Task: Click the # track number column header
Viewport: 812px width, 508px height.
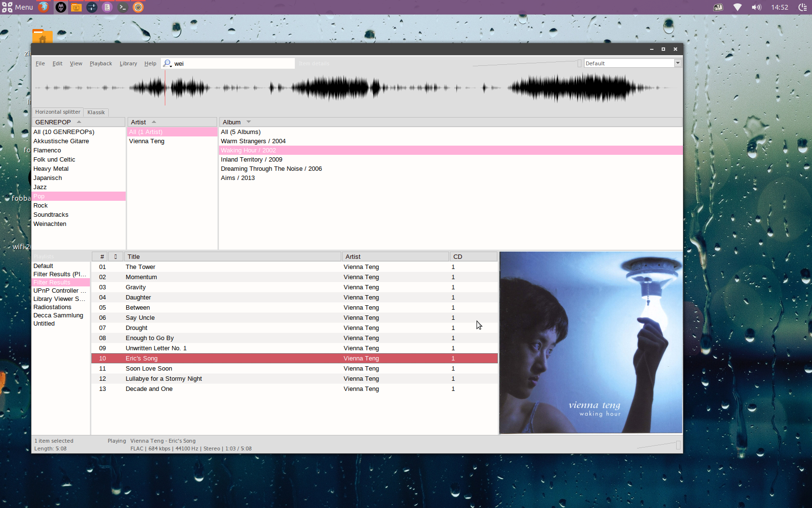Action: click(100, 257)
